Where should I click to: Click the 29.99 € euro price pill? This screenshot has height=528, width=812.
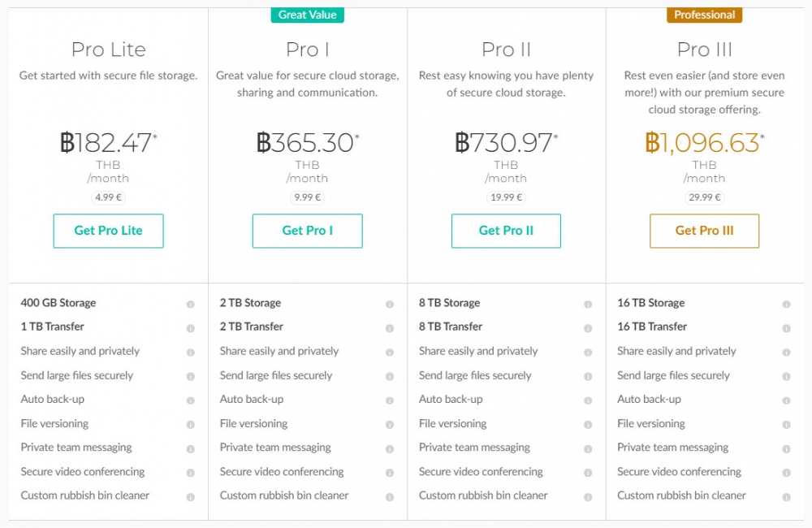click(704, 197)
